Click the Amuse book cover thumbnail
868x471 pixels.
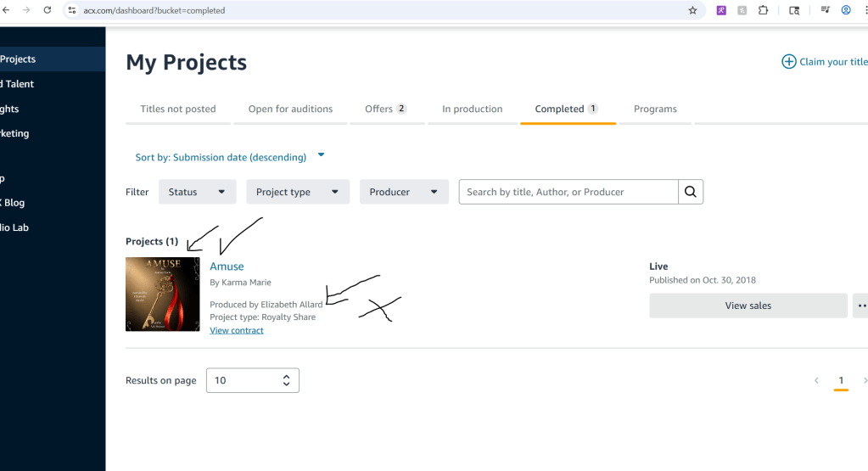163,294
